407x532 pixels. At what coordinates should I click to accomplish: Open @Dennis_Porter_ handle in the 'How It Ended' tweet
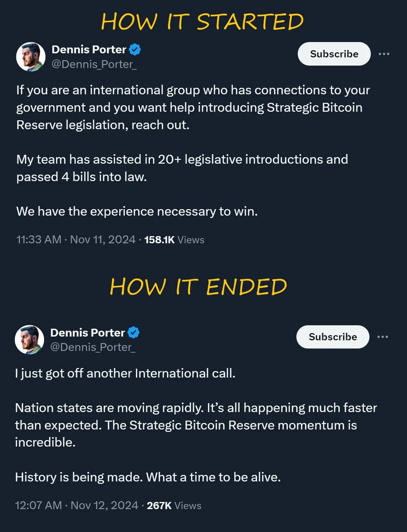point(93,347)
